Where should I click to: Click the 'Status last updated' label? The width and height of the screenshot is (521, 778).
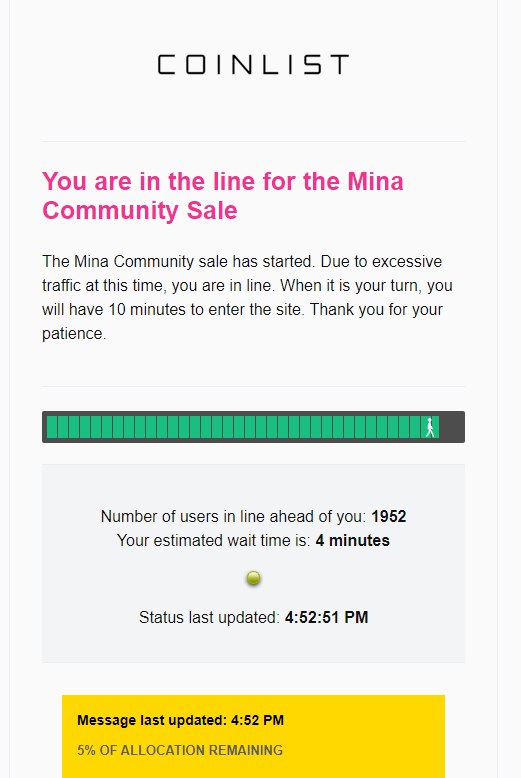(x=209, y=617)
